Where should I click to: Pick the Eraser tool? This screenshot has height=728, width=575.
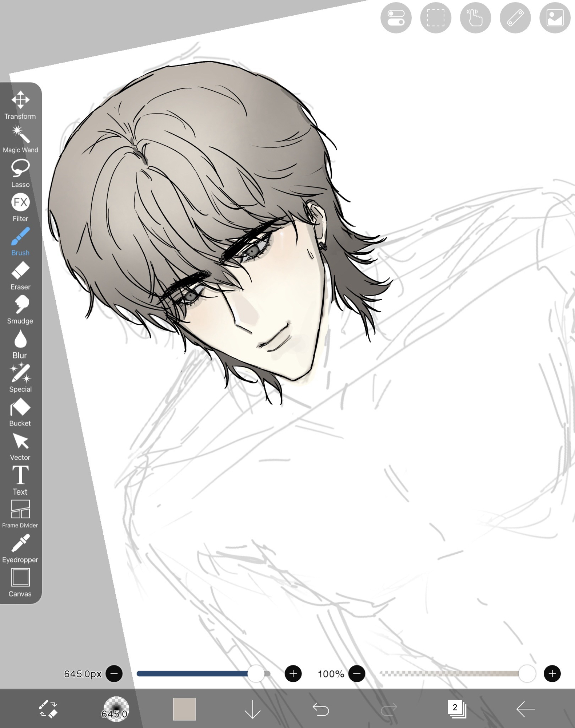(x=20, y=276)
